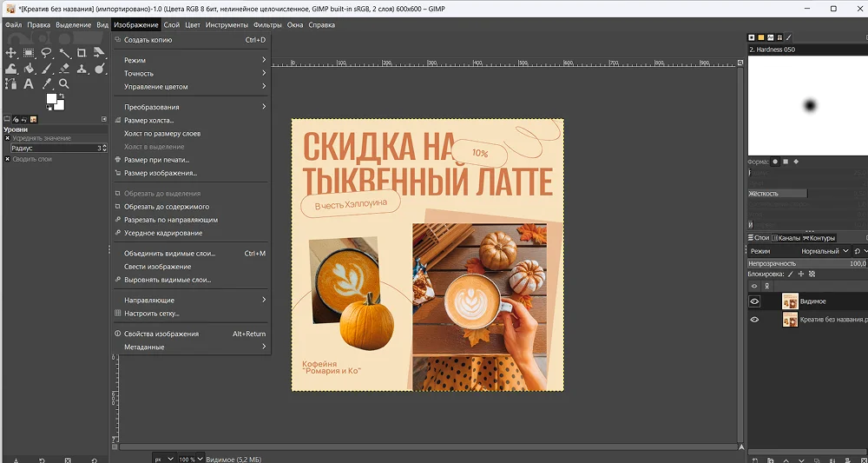This screenshot has width=868, height=463.
Task: Open the Undo History tab icon
Action: (x=24, y=119)
